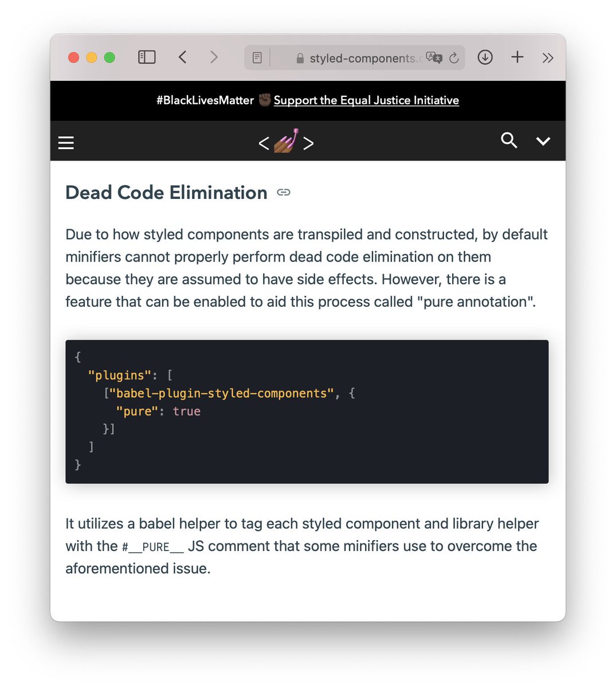Image resolution: width=616 pixels, height=688 pixels.
Task: Navigate back using the browser back arrow
Action: (182, 57)
